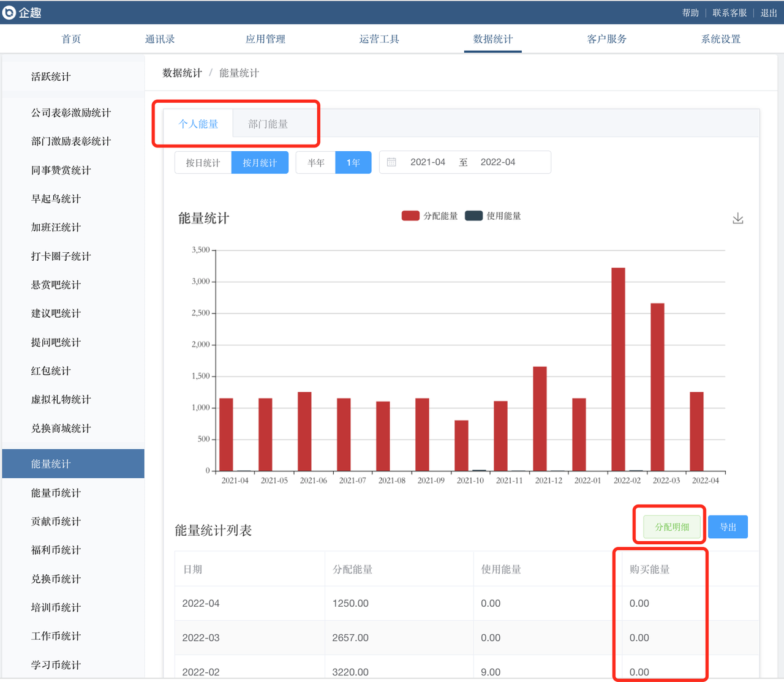Click the 联系客服 link
Image resolution: width=784 pixels, height=682 pixels.
tap(729, 13)
